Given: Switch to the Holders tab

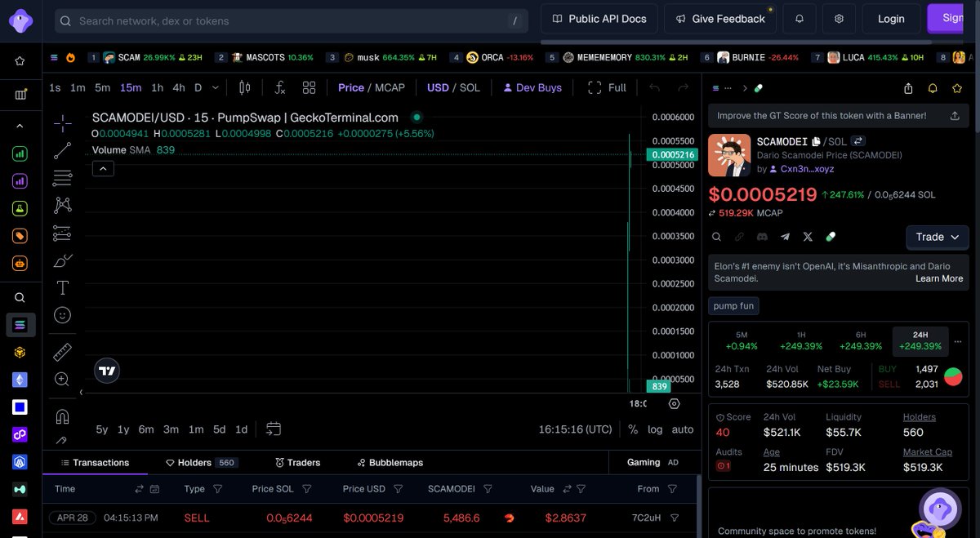Looking at the screenshot, I should [201, 462].
